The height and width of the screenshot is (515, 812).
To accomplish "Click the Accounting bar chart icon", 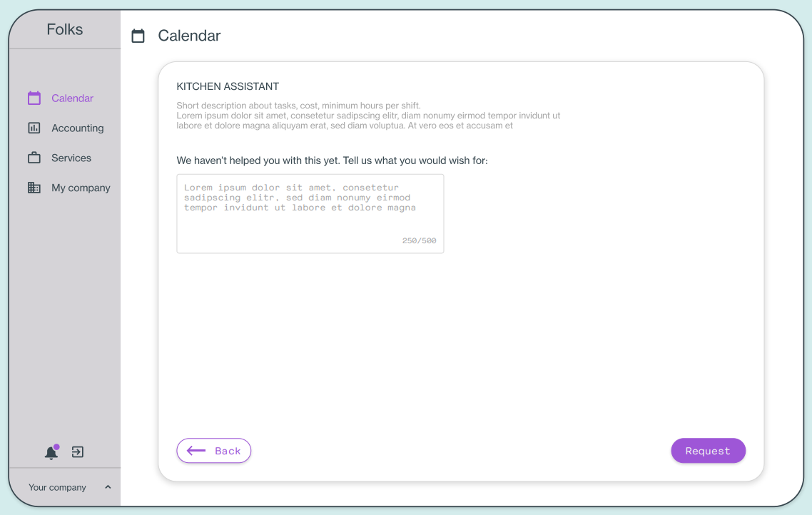I will point(34,128).
